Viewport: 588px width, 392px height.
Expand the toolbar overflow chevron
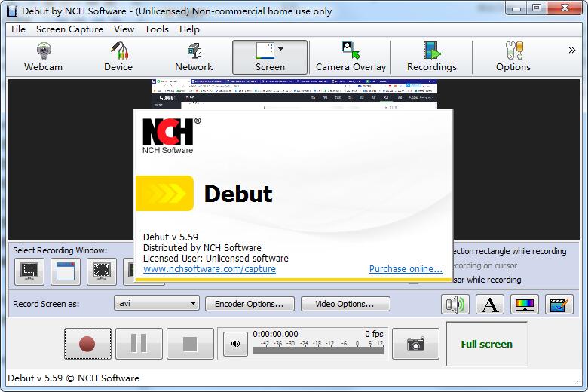click(x=572, y=50)
